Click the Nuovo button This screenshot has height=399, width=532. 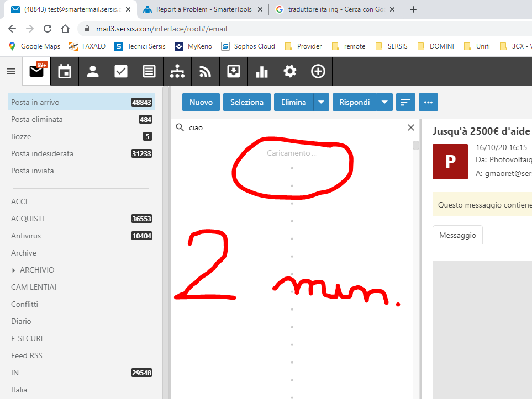(x=201, y=102)
